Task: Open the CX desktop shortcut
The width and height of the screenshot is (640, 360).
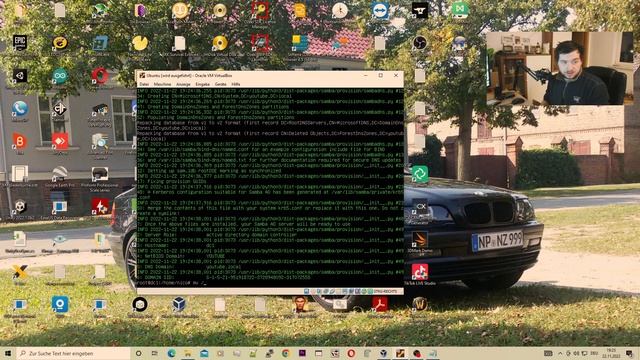Action: pos(420,207)
